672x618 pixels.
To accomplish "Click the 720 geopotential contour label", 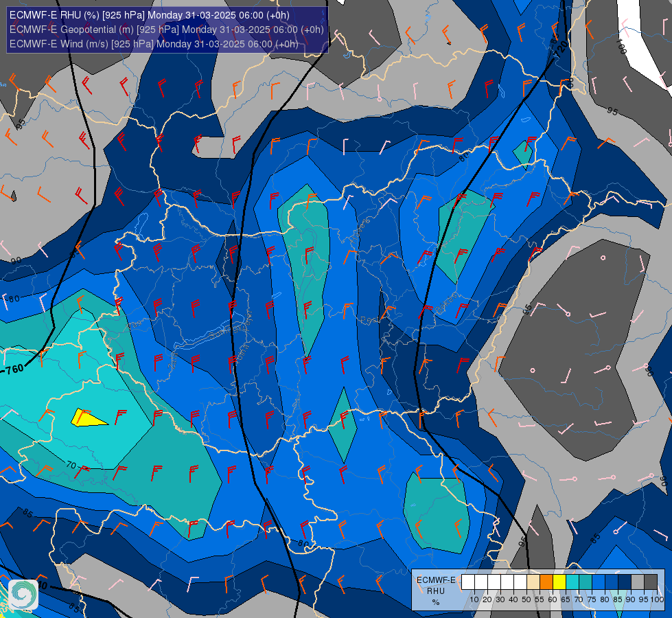I will tap(561, 50).
